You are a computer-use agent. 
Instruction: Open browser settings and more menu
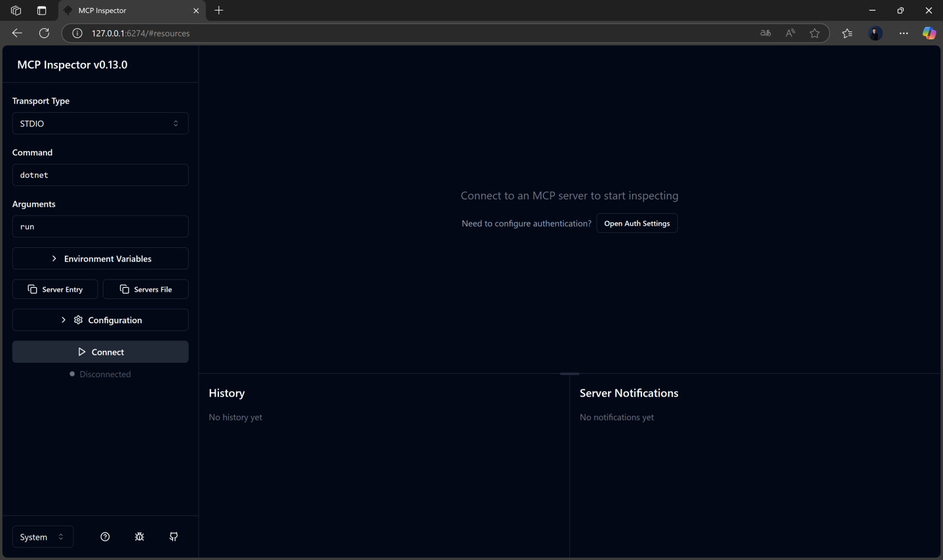pyautogui.click(x=904, y=33)
